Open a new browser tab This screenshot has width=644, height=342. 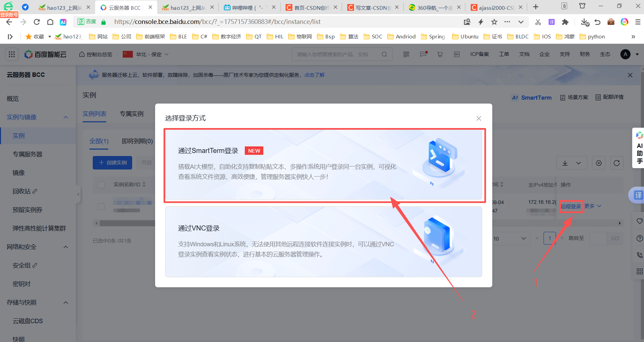click(536, 7)
